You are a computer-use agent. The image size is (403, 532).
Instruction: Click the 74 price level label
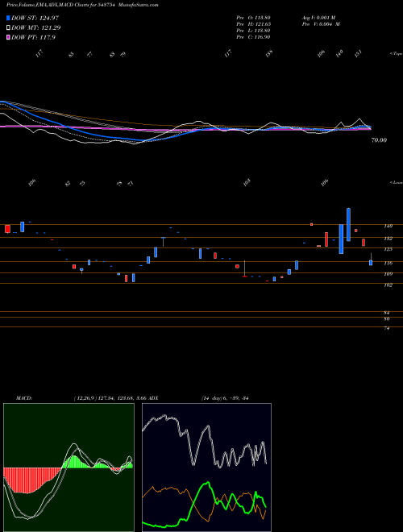pos(386,328)
